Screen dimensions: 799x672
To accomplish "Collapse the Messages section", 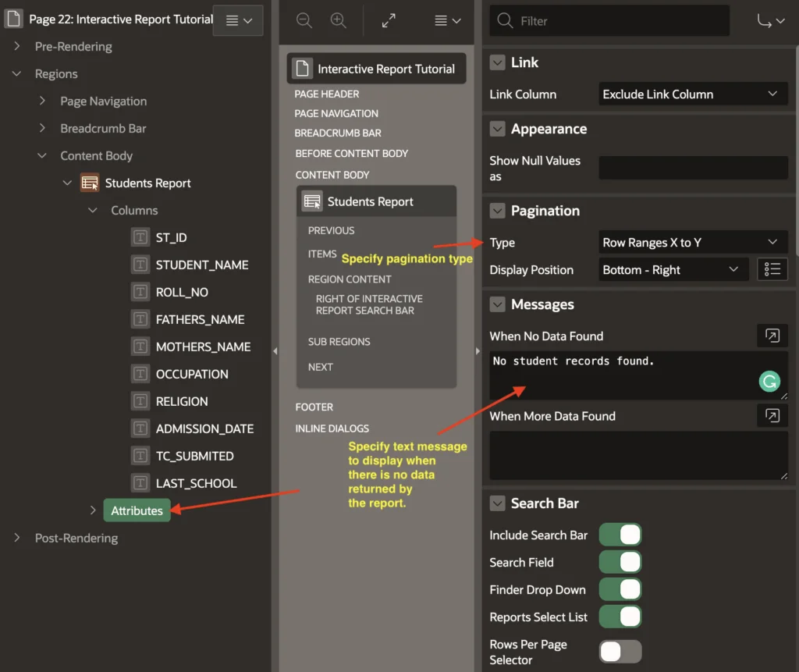I will click(x=497, y=304).
